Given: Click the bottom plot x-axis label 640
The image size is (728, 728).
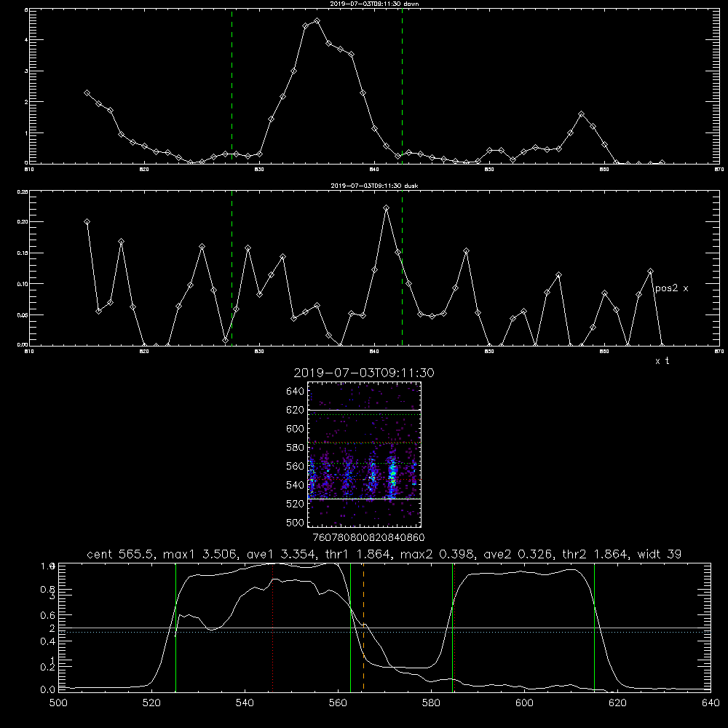Looking at the screenshot, I should click(x=711, y=703).
